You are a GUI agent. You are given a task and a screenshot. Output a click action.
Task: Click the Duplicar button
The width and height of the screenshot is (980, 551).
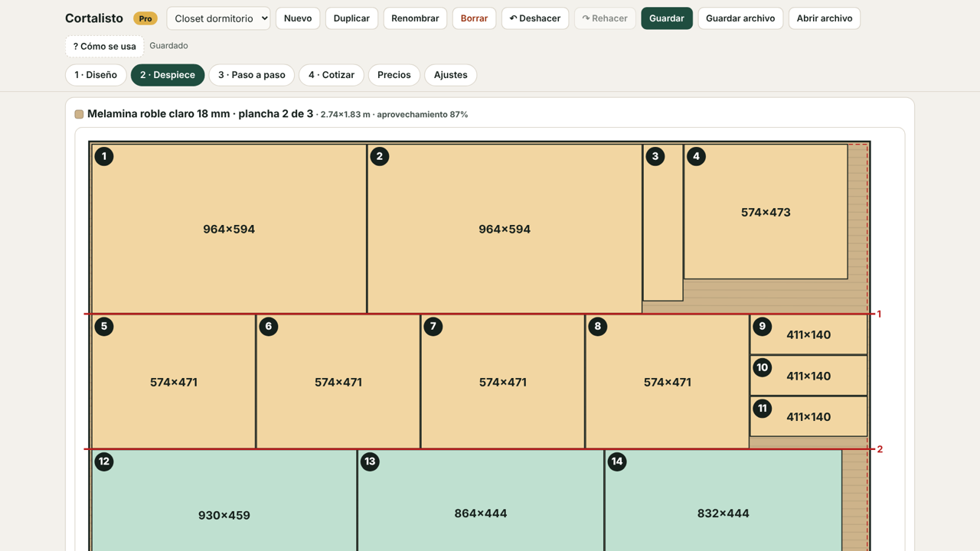coord(351,18)
